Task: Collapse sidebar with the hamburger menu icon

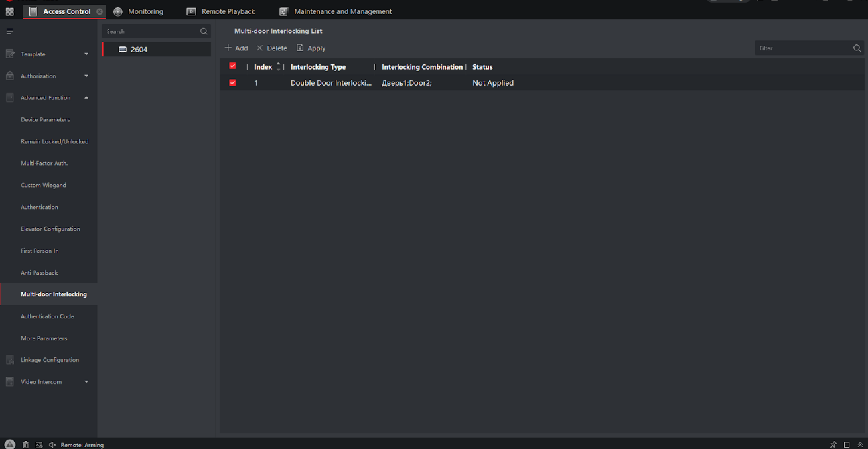Action: [x=9, y=32]
